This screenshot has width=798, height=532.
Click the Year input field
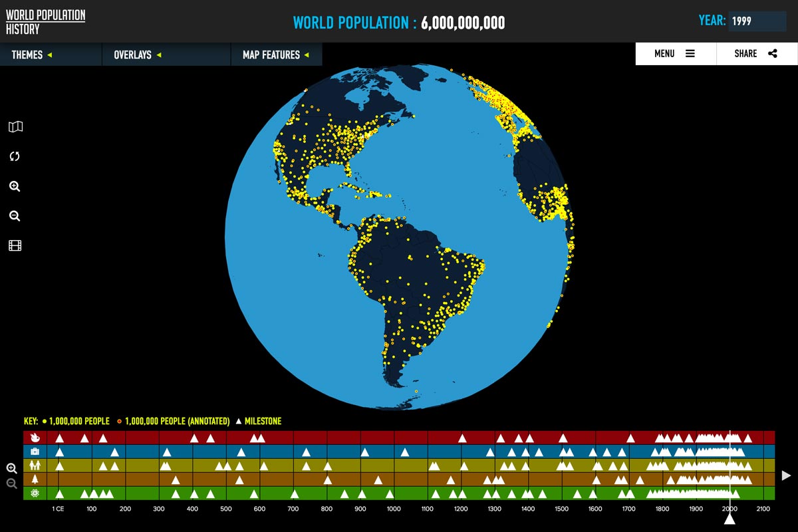(757, 21)
